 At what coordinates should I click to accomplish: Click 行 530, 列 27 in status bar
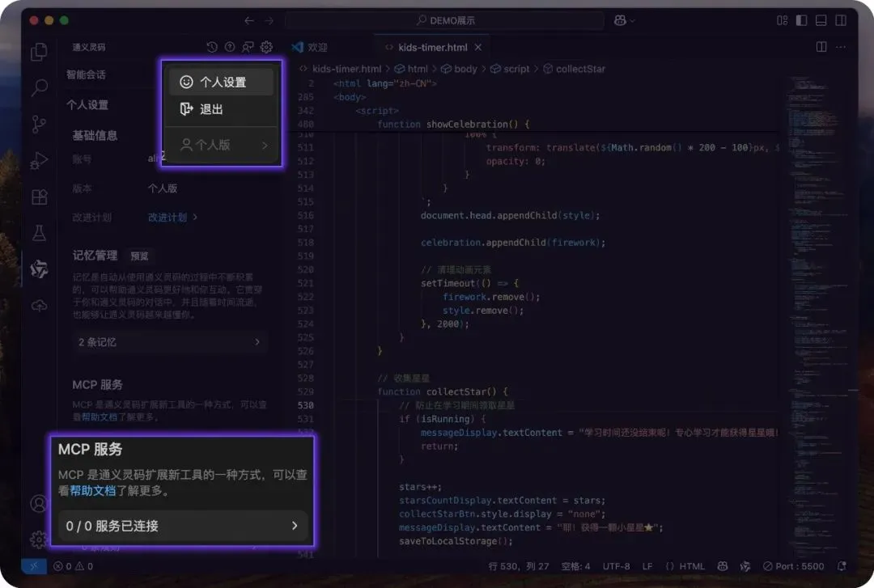[x=519, y=566]
